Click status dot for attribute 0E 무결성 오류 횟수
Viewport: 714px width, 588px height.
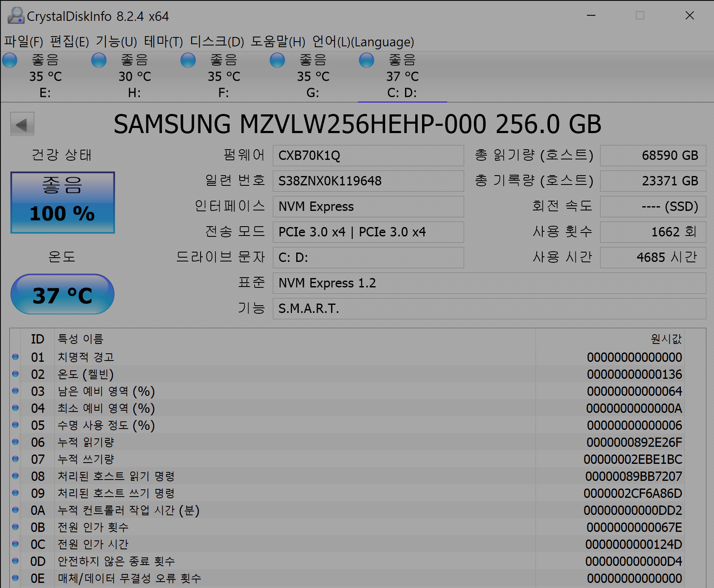click(x=15, y=578)
